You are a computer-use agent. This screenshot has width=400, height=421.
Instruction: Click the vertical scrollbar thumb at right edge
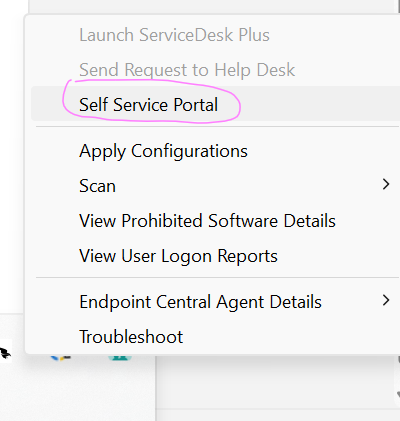399,359
